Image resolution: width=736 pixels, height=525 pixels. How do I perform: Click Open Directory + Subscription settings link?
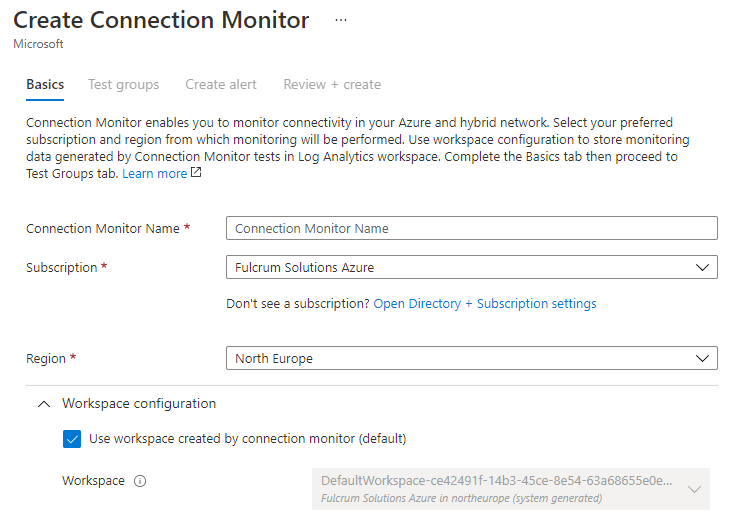[484, 303]
